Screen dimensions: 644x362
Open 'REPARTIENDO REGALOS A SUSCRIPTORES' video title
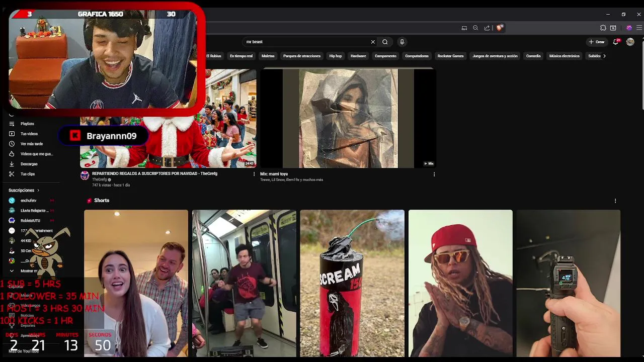click(x=154, y=174)
